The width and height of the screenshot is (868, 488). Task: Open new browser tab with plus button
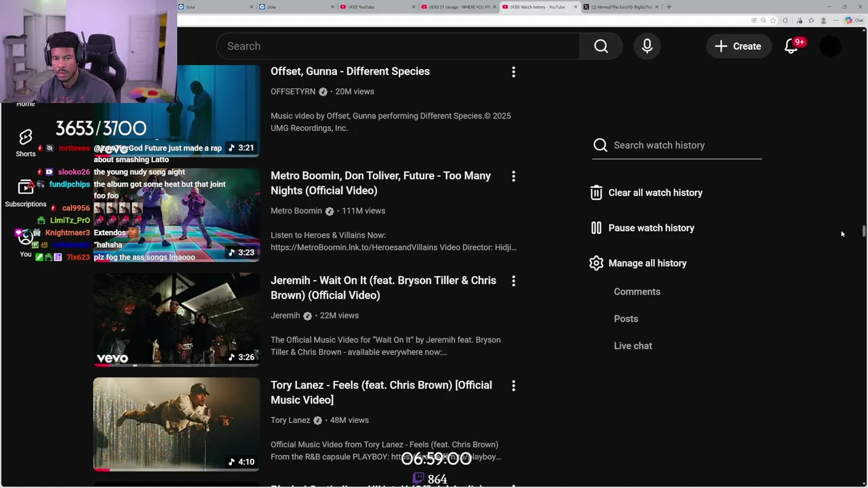(x=669, y=7)
